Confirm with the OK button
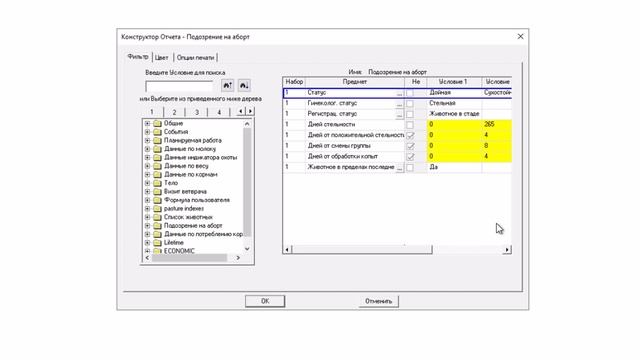Screen dimensions: 640x360 coord(265,301)
